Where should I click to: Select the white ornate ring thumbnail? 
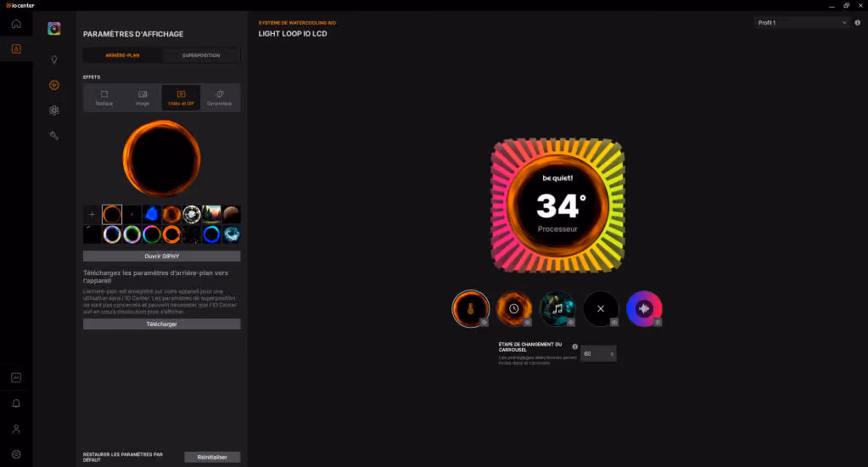192,214
